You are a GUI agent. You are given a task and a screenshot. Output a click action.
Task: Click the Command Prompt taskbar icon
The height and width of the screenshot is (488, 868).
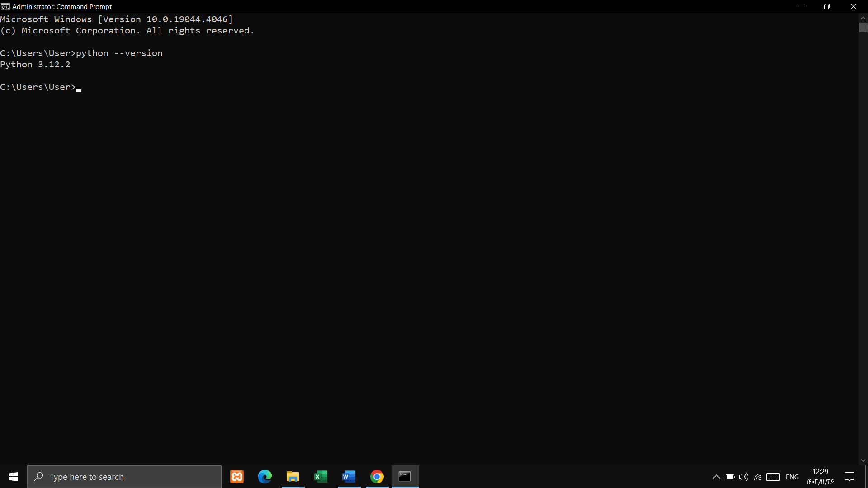point(405,477)
